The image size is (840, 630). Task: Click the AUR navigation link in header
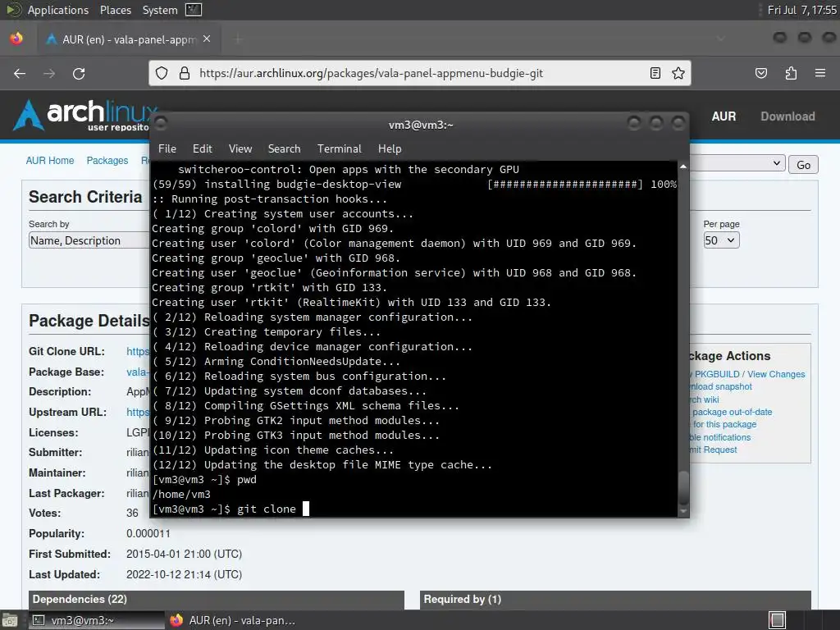point(724,116)
